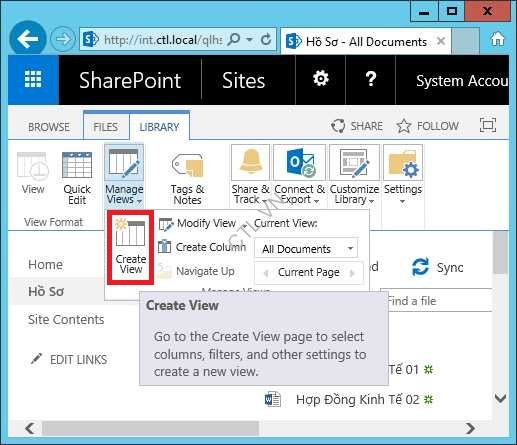Click the FOLLOW star button
Screen dimensions: 517x445
pyautogui.click(x=428, y=126)
